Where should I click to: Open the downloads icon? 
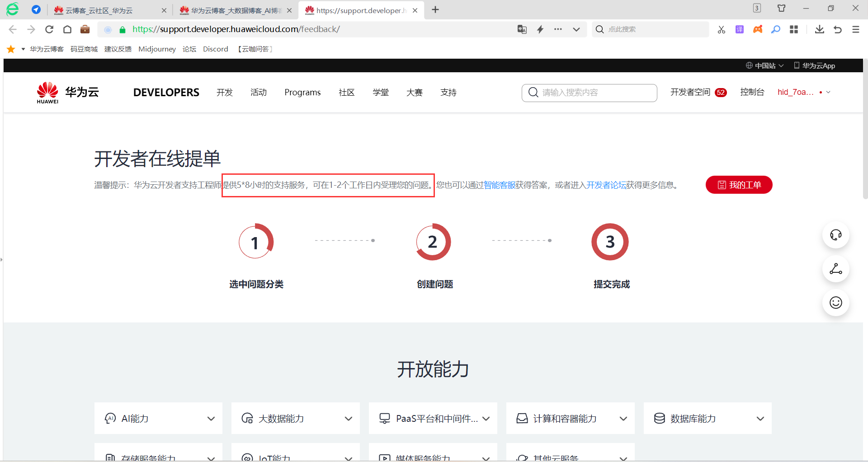[x=820, y=29]
